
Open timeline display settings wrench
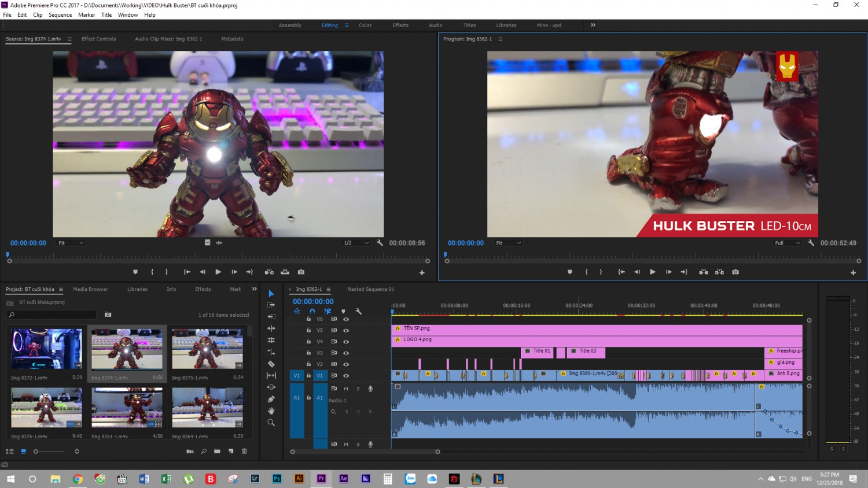pos(359,311)
